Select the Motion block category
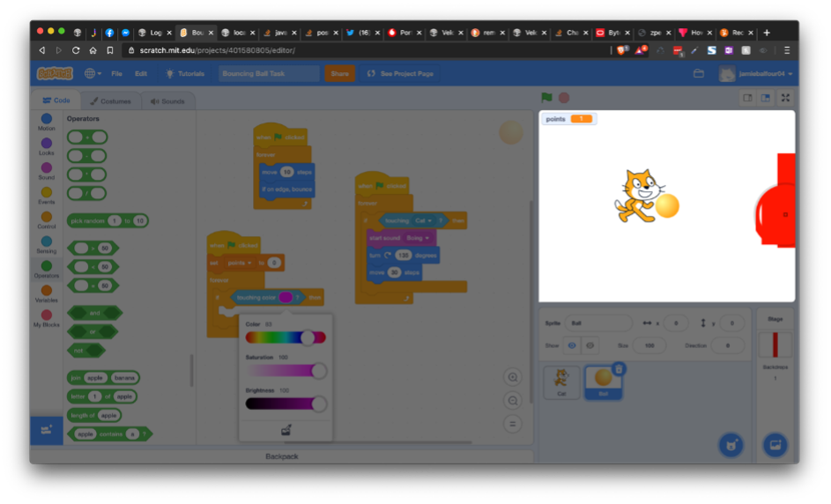Viewport: 831px width, 504px height. pyautogui.click(x=46, y=122)
